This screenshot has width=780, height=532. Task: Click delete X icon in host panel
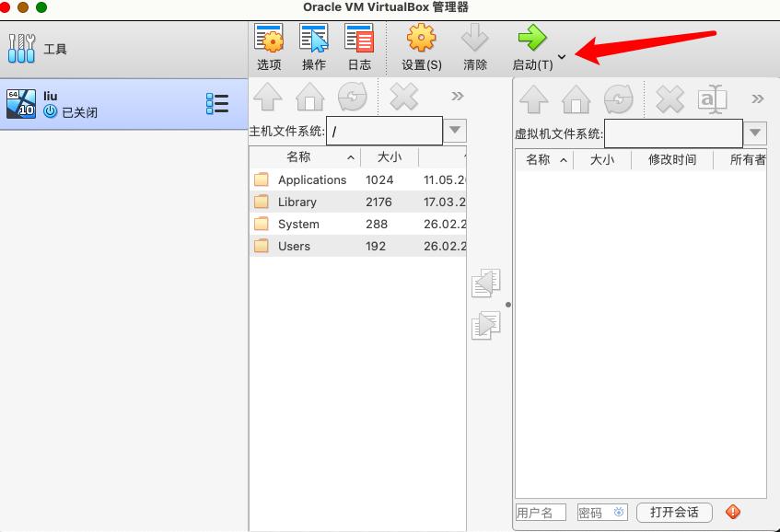[x=403, y=97]
